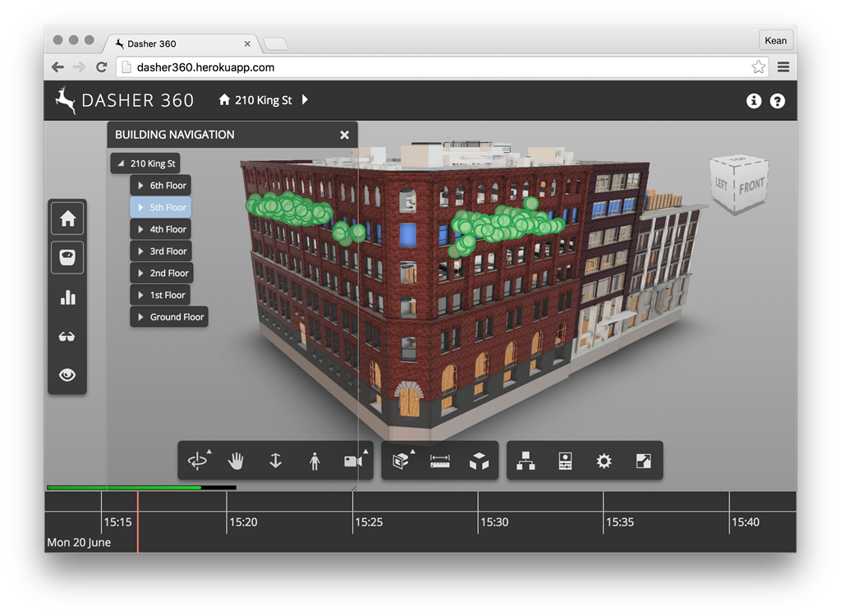Viewport: 841px width, 616px height.
Task: Click the Explode Model cube icon
Action: (x=479, y=461)
